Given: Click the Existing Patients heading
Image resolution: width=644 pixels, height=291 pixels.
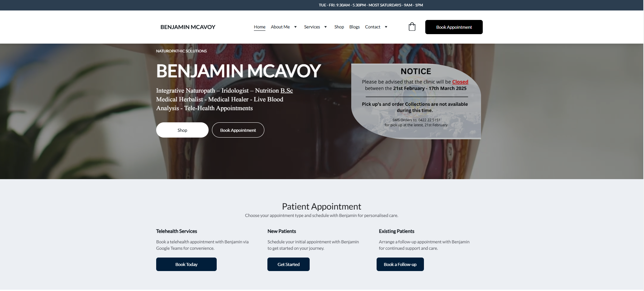Looking at the screenshot, I should [x=397, y=231].
